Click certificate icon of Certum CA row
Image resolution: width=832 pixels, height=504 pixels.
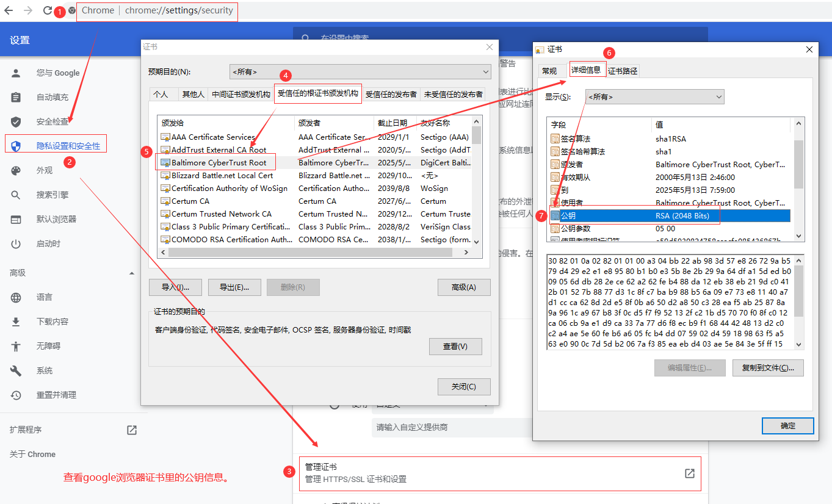165,201
